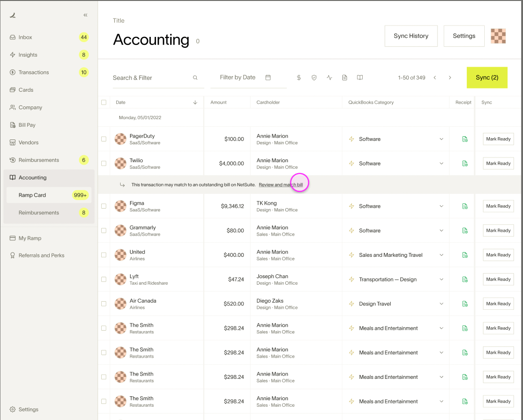Toggle the select-all checkbox in header
This screenshot has height=420, width=523.
[x=104, y=103]
